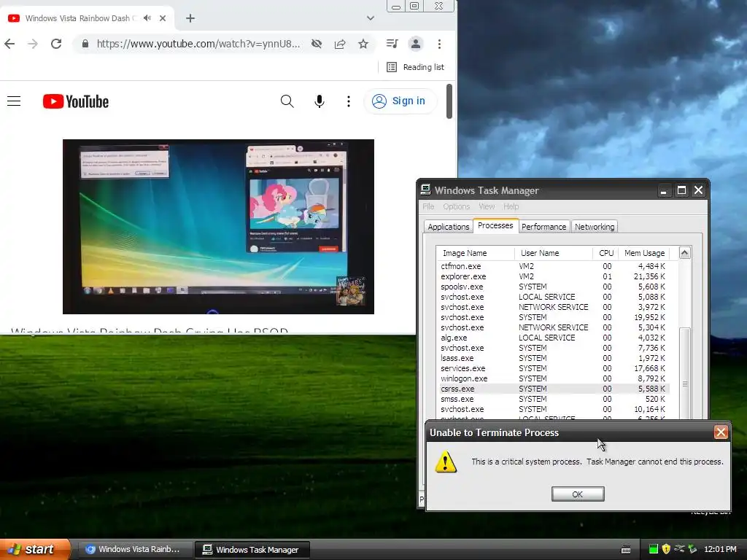
Task: Click the yellow warning icon in dialog
Action: [x=446, y=462]
